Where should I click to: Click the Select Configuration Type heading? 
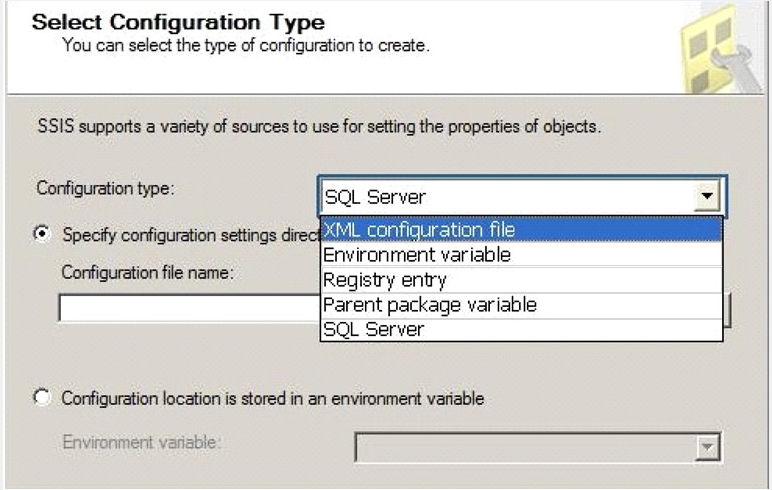[x=178, y=22]
